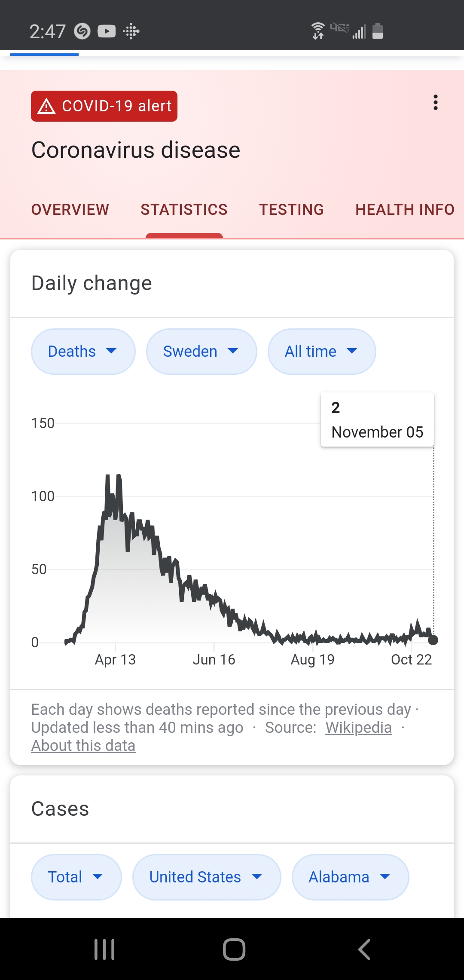Tap the Fitbit dots icon in status bar
Image resolution: width=464 pixels, height=980 pixels.
pyautogui.click(x=131, y=31)
